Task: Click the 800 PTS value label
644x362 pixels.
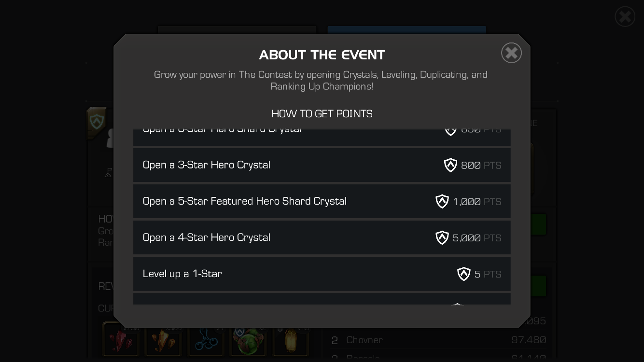Action: [x=481, y=165]
